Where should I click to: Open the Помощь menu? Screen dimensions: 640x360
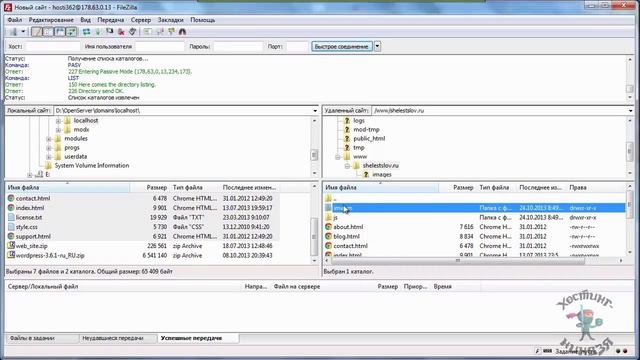[x=202, y=20]
